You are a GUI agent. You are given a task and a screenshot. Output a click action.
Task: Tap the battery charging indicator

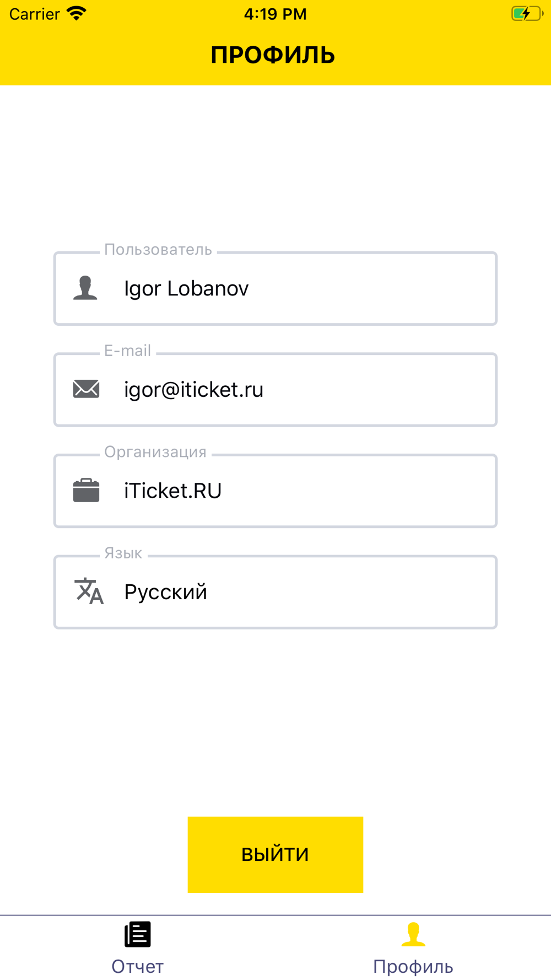coord(527,13)
